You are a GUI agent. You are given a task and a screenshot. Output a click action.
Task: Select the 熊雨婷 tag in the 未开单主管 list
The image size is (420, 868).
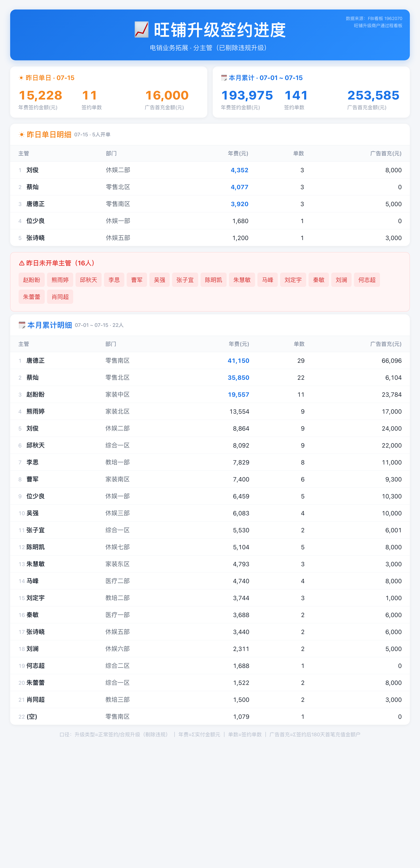tap(60, 280)
